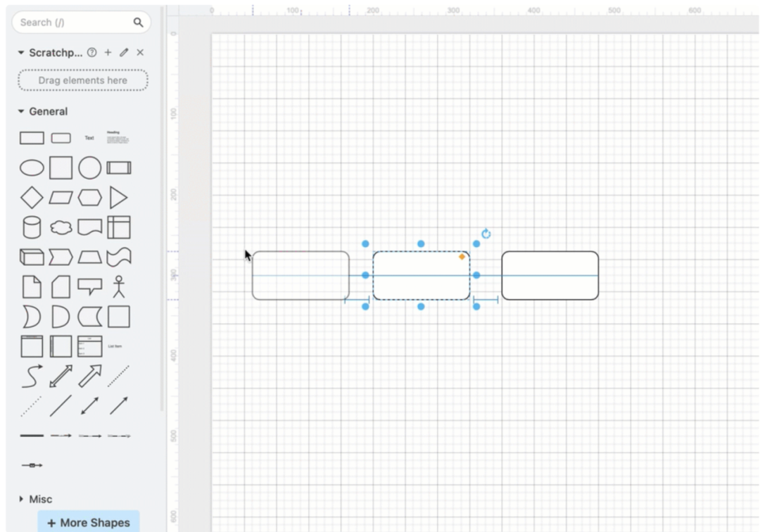Choose the diamond shape
Screen dimensions: 760x532
point(32,198)
